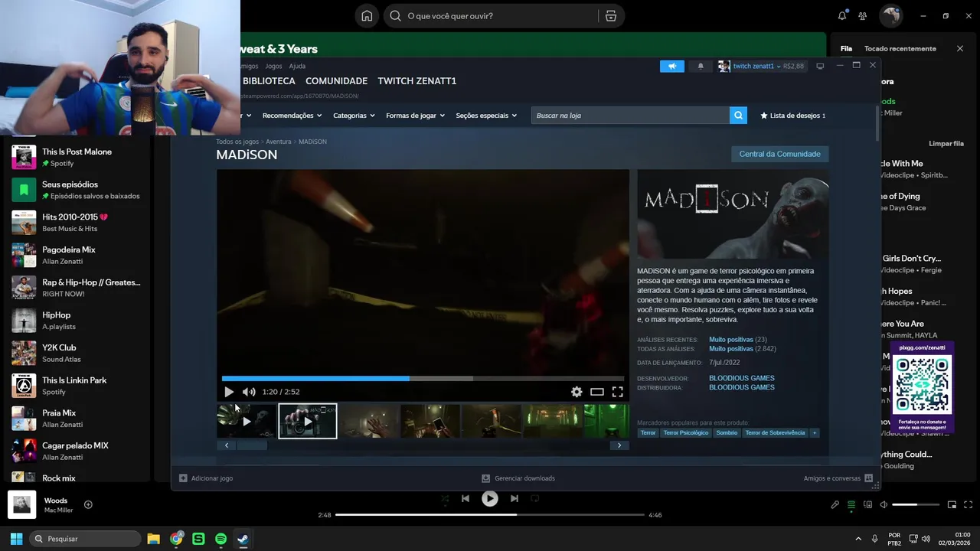Toggle Spotify lyrics microphone icon
The width and height of the screenshot is (980, 551).
coord(835,505)
